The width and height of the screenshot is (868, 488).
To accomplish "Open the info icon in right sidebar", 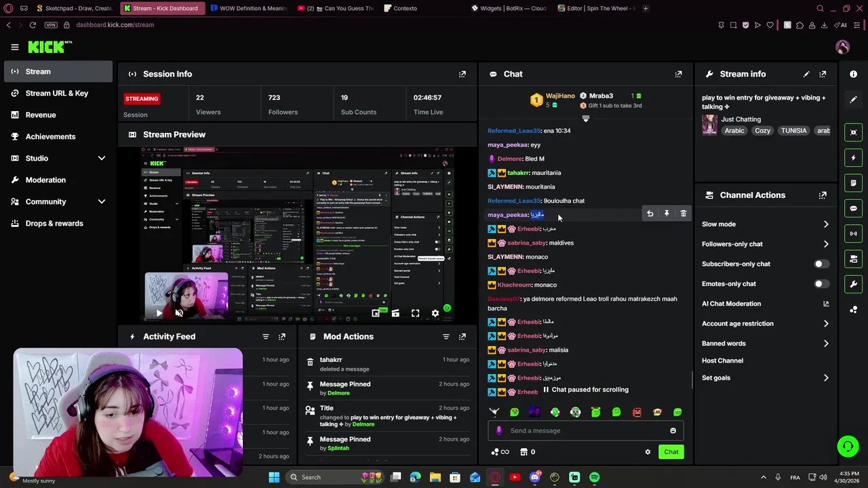I will pos(854,74).
